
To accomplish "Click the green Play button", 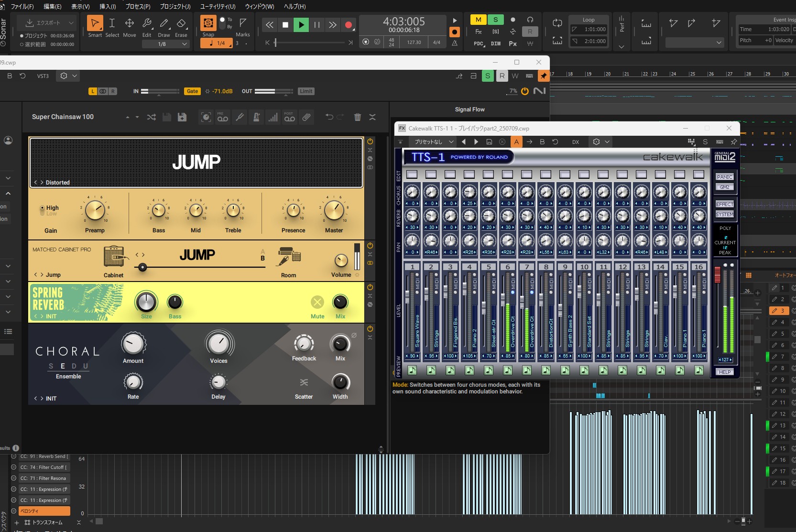I will [x=301, y=25].
